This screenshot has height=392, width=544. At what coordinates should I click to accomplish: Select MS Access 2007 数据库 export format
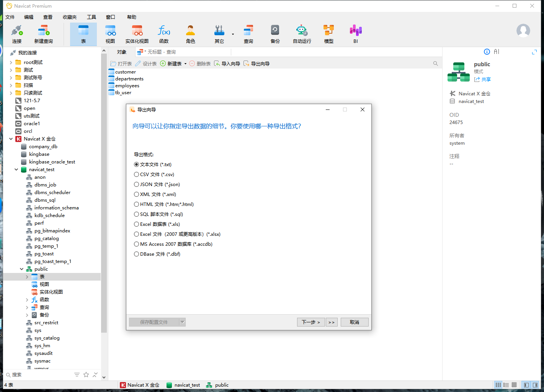pos(173,244)
